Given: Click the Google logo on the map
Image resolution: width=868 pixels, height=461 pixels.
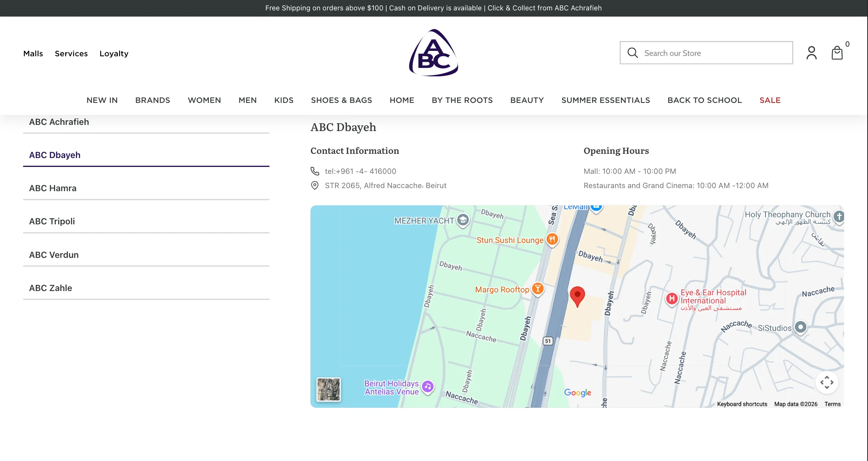Looking at the screenshot, I should click(x=577, y=392).
